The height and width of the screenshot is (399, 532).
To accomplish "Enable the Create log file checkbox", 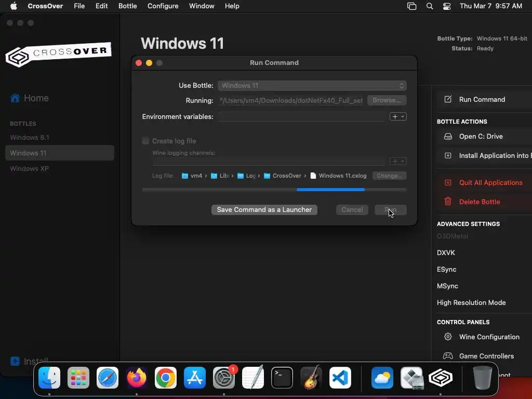I will coord(145,141).
